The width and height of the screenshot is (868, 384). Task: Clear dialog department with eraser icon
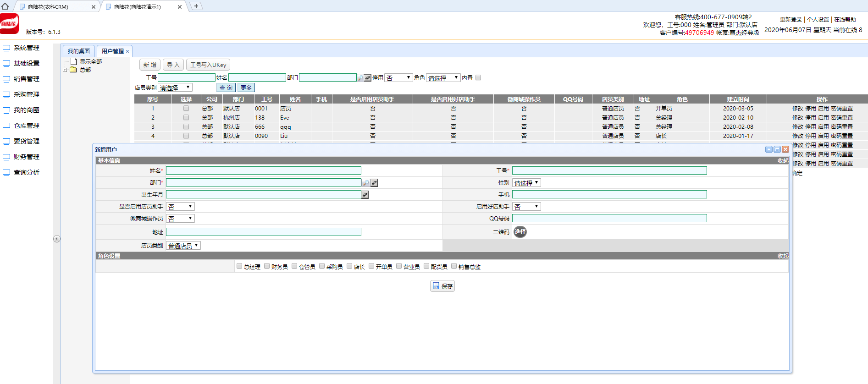374,183
